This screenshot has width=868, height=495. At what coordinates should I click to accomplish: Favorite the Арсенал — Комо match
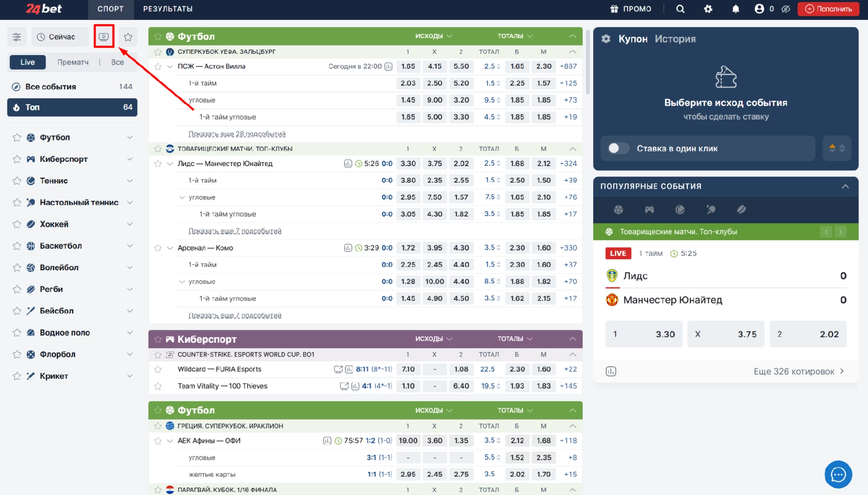pos(158,248)
